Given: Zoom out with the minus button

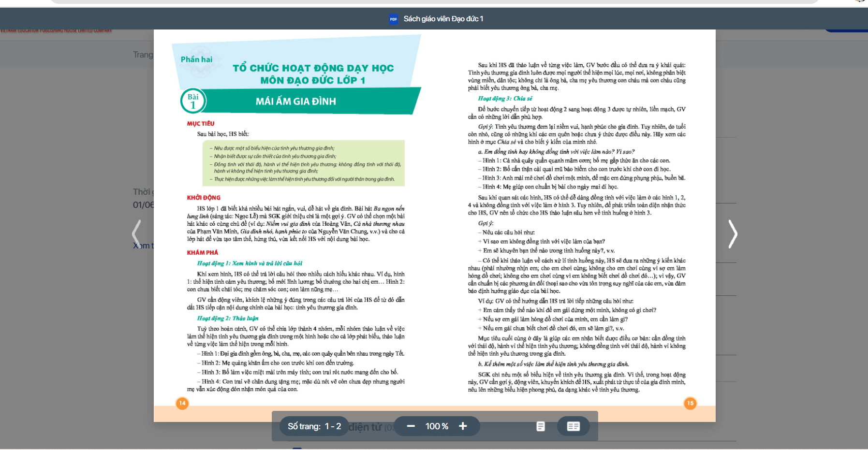Looking at the screenshot, I should coord(411,426).
